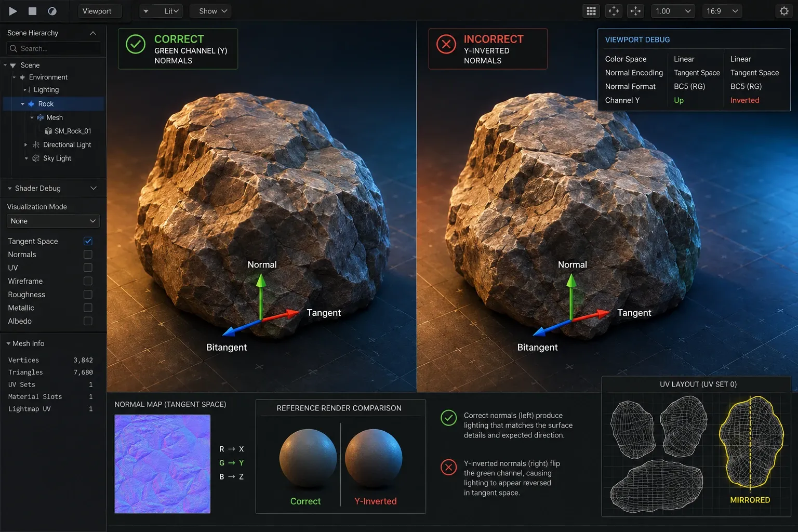Click the Directional Light icon in hierarchy
The width and height of the screenshot is (798, 532).
pos(36,144)
